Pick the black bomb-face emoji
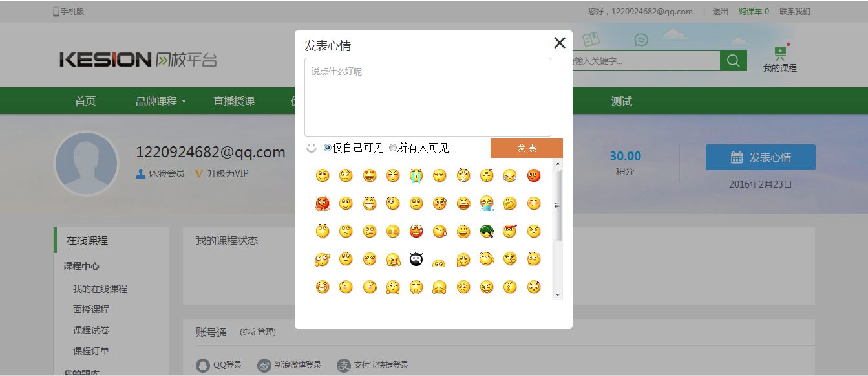 coord(416,259)
